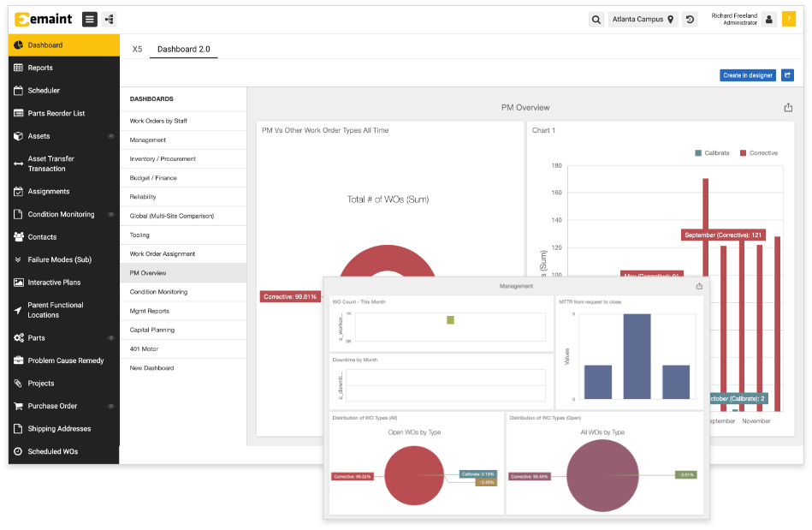Screen dimensions: 812x530
Task: Open the Reliability dashboard
Action: tap(183, 198)
